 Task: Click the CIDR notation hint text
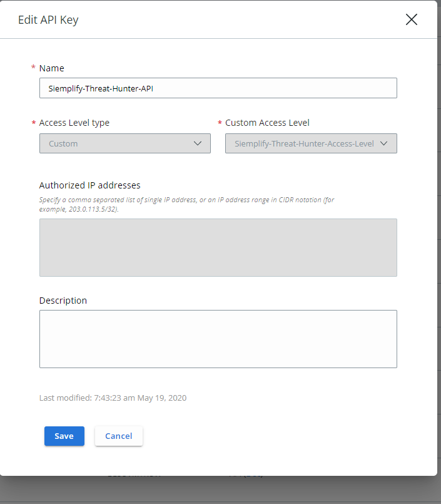coord(188,200)
